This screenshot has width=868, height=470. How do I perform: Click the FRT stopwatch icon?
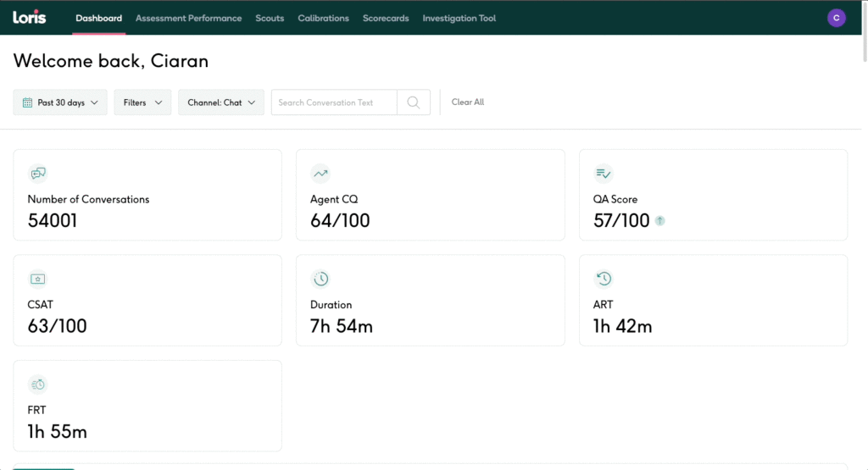(38, 384)
